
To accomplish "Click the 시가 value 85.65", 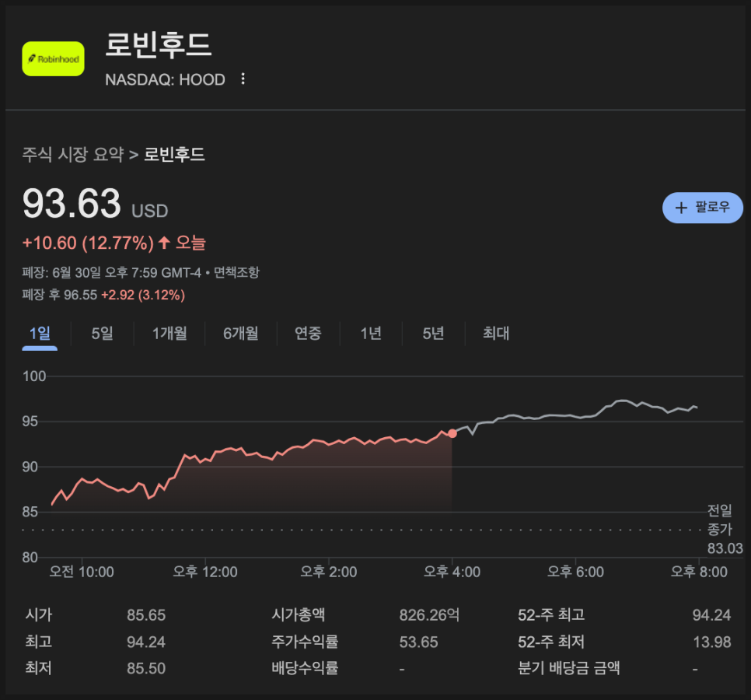I will [146, 615].
